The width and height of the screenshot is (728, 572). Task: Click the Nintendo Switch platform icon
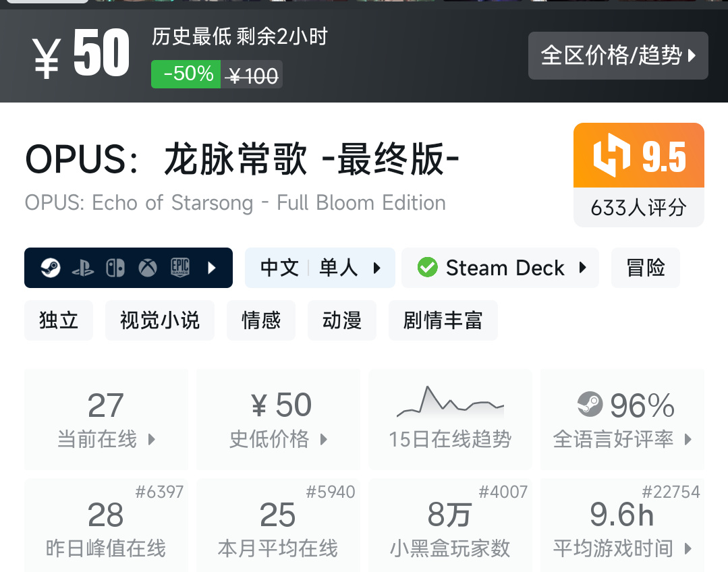click(x=115, y=268)
